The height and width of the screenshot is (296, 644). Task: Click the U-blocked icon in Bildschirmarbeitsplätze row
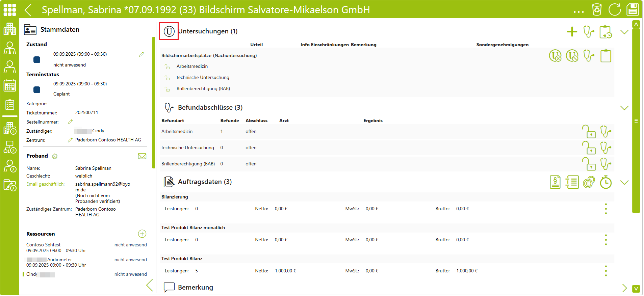[572, 56]
